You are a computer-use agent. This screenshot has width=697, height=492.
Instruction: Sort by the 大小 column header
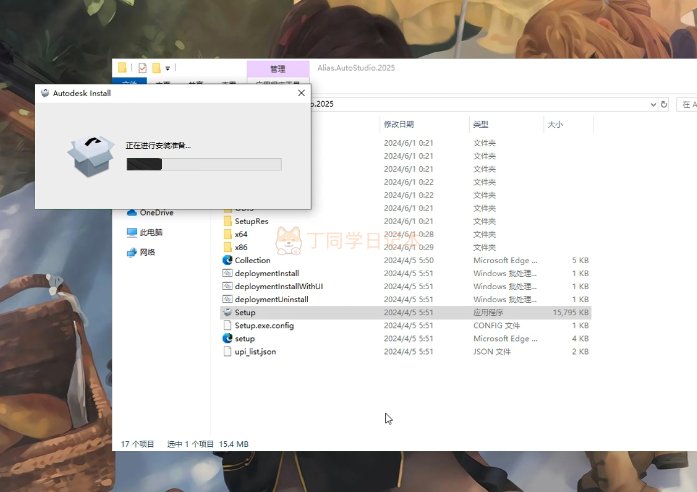555,124
